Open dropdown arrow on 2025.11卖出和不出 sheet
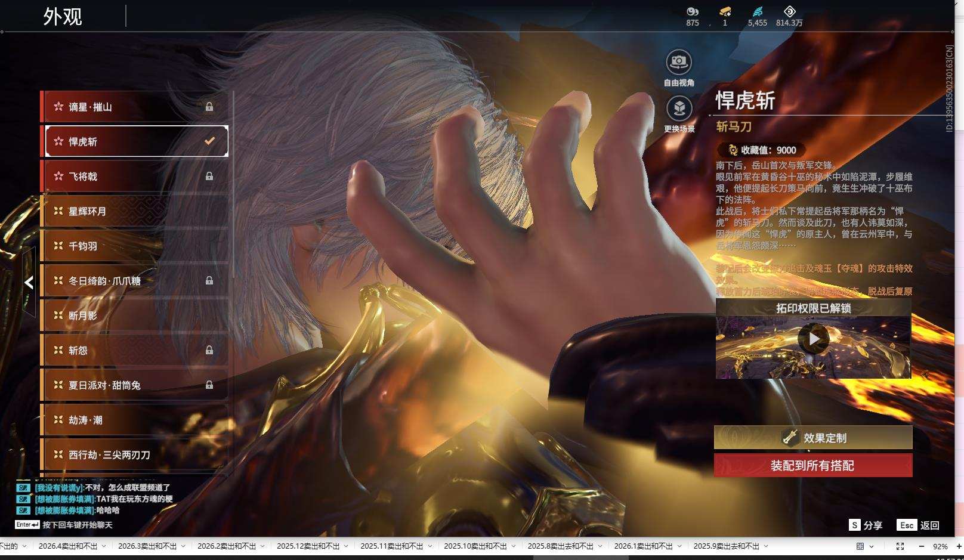This screenshot has height=560, width=964. [430, 546]
